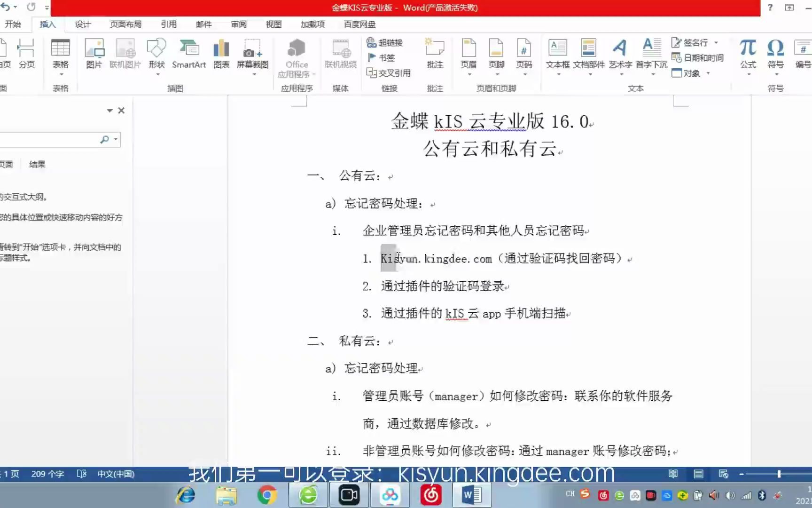This screenshot has width=812, height=508.
Task: Open NetEase Cloud Music on taskbar
Action: coord(431,495)
